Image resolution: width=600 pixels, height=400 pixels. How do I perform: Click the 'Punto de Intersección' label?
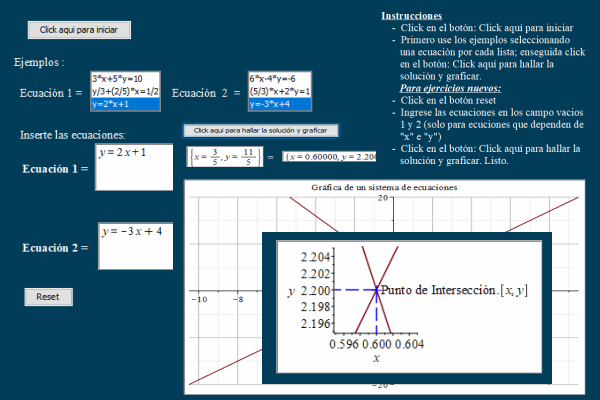pyautogui.click(x=455, y=290)
